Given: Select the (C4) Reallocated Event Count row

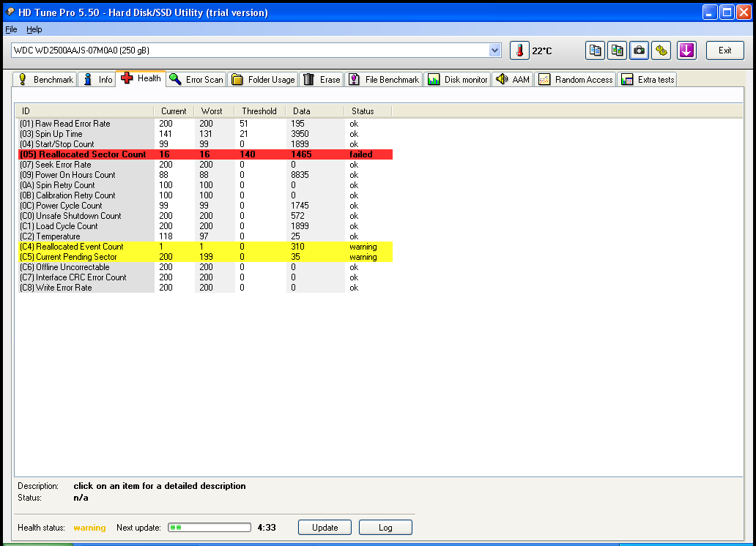Looking at the screenshot, I should pos(205,247).
